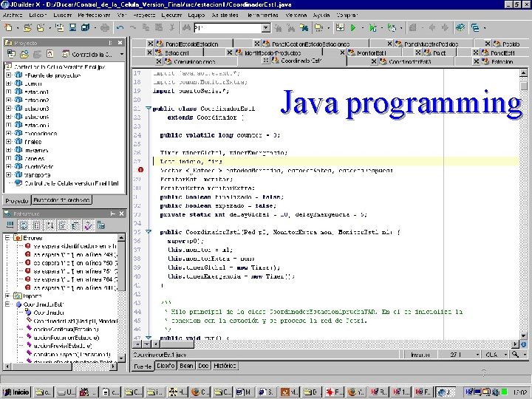Viewport: 532px width, 399px height.
Task: Fold the CoordinadorEst1 class code block
Action: point(148,109)
